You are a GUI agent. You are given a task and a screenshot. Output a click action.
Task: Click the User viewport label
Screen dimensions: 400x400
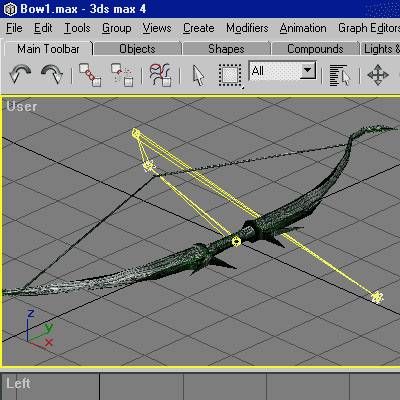click(x=22, y=106)
